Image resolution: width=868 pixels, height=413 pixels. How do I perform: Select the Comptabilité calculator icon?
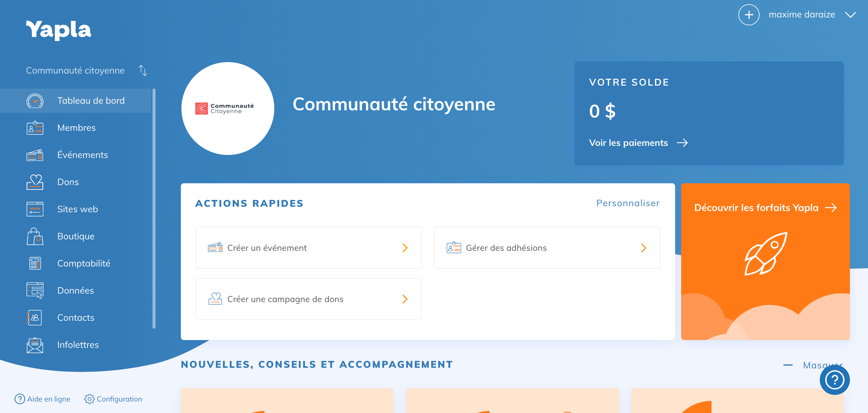coord(35,263)
